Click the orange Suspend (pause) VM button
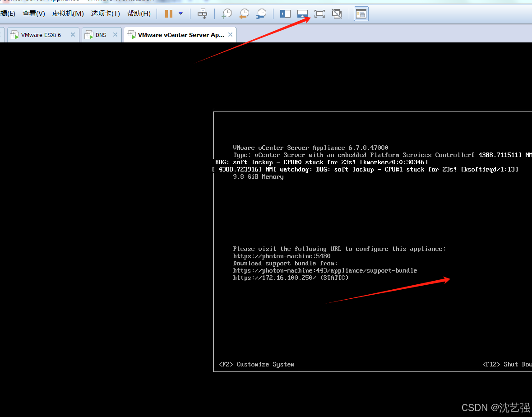The height and width of the screenshot is (417, 532). (x=169, y=14)
